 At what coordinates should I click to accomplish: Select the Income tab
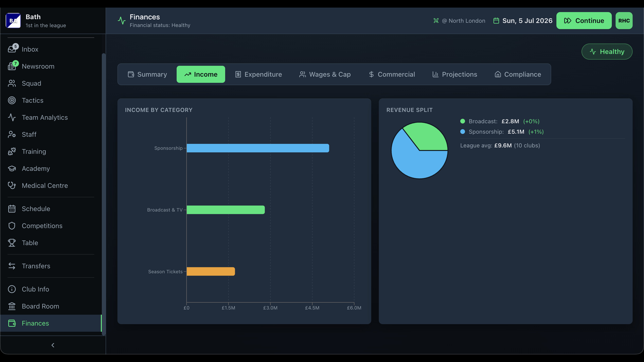click(201, 74)
